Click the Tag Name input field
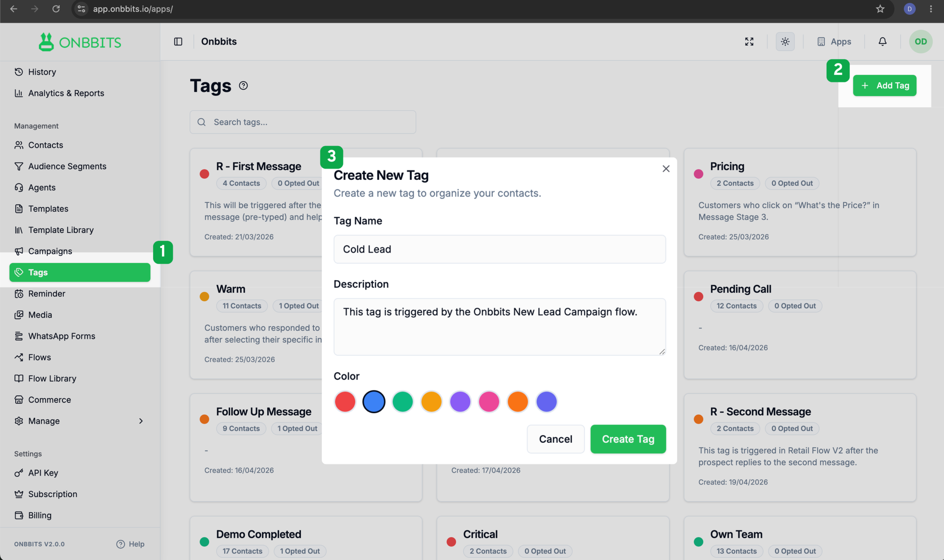The height and width of the screenshot is (560, 944). (x=500, y=249)
